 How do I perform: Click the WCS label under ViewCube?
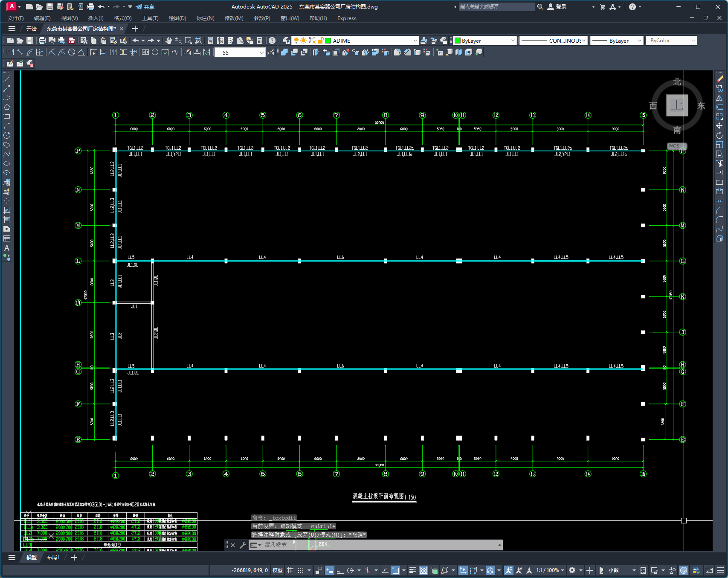(674, 146)
